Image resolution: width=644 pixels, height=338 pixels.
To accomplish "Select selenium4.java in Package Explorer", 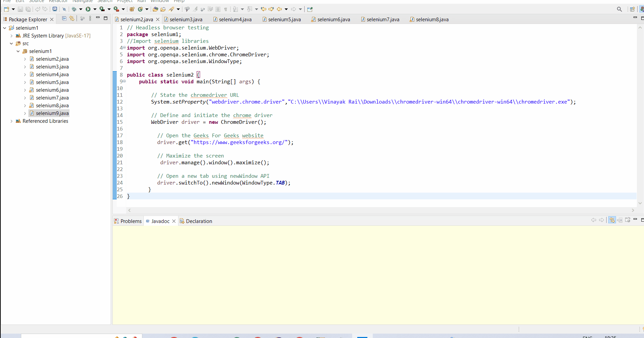I will [x=52, y=75].
